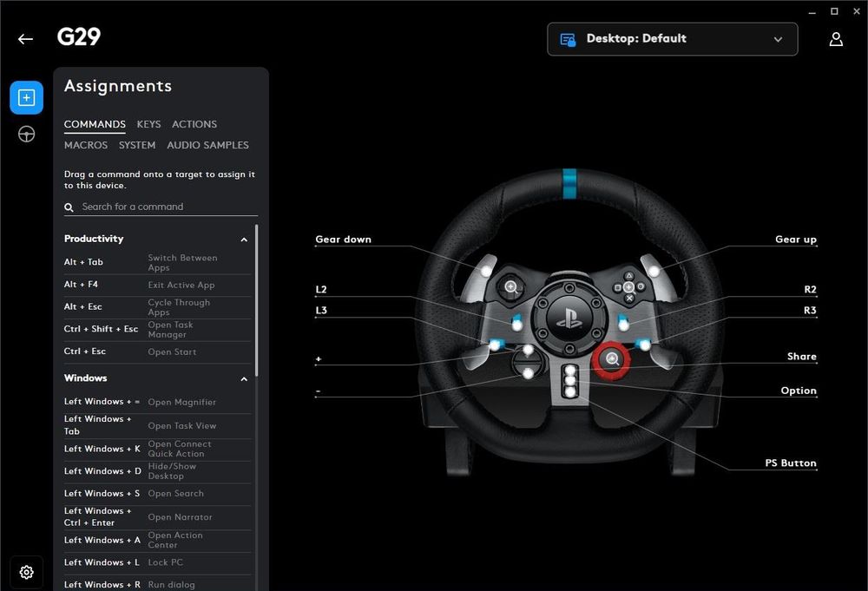Image resolution: width=868 pixels, height=591 pixels.
Task: Open the settings gear icon
Action: point(26,572)
